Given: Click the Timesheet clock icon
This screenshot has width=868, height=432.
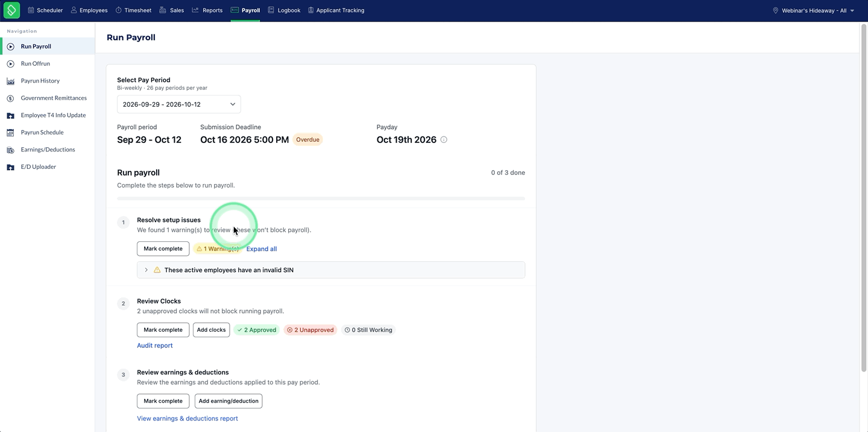Looking at the screenshot, I should pos(119,10).
